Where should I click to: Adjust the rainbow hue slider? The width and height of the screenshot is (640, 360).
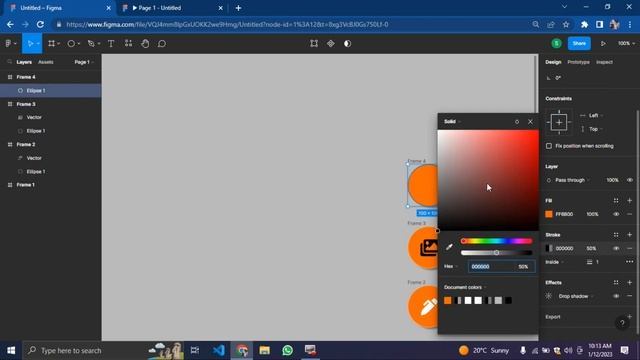496,241
